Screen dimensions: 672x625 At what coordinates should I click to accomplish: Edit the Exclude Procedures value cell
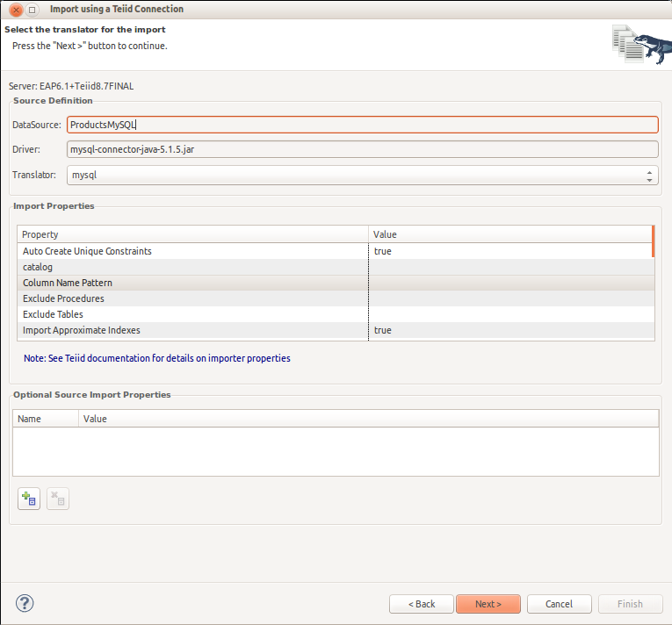(x=509, y=298)
